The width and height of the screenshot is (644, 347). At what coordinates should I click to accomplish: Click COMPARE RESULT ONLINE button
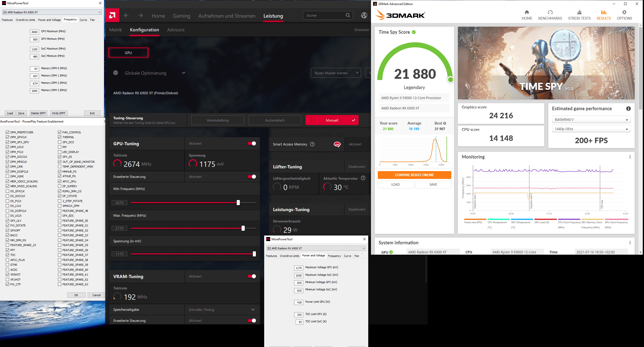[x=414, y=175]
